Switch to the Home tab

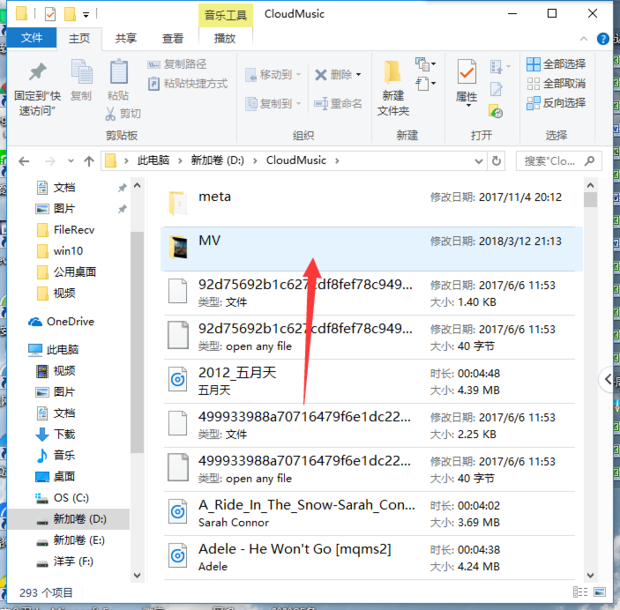click(x=79, y=38)
